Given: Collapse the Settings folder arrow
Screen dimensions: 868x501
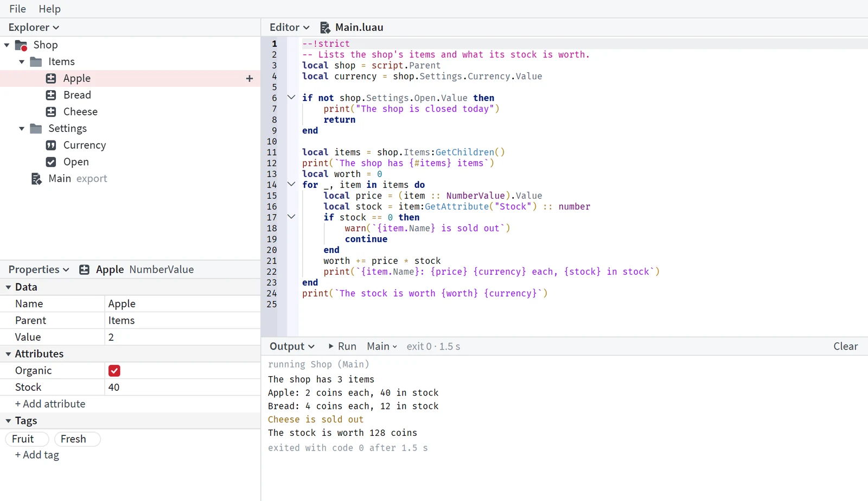Looking at the screenshot, I should pos(22,129).
